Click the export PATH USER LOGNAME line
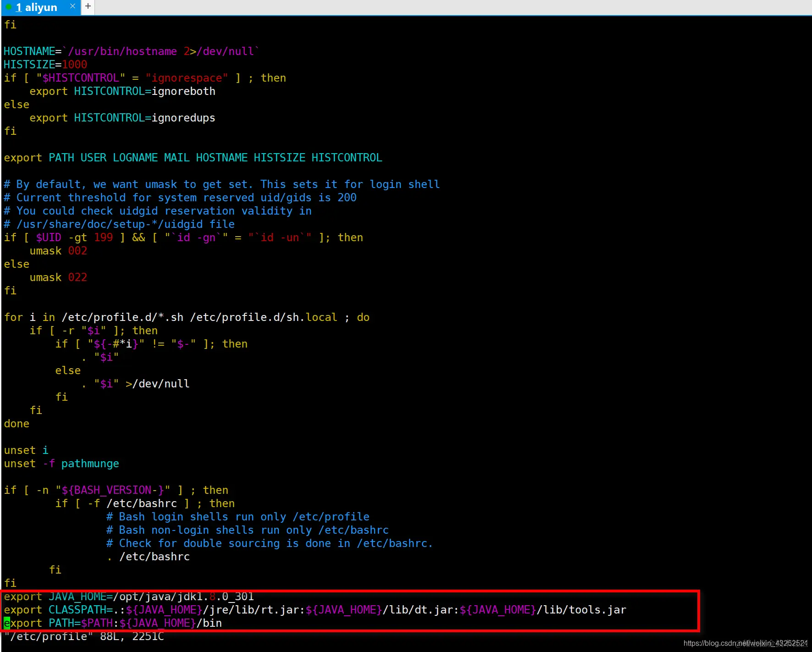The height and width of the screenshot is (652, 812). (193, 158)
